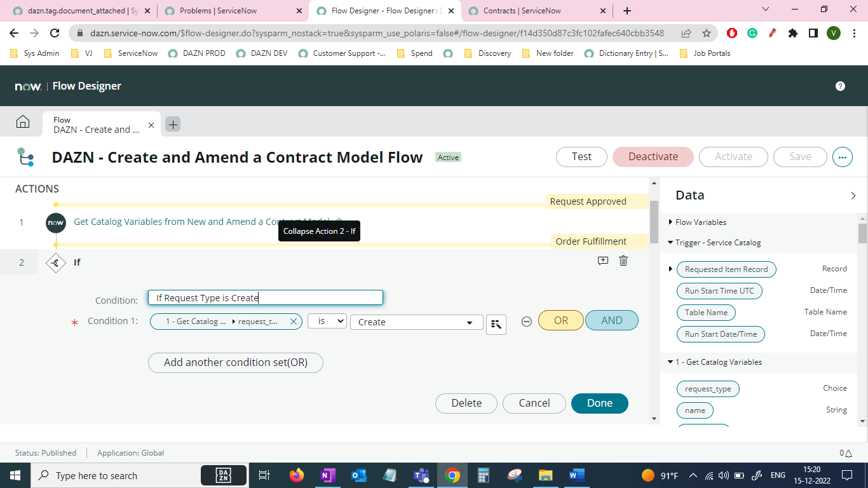
Task: Click the Delete button
Action: coord(466,403)
